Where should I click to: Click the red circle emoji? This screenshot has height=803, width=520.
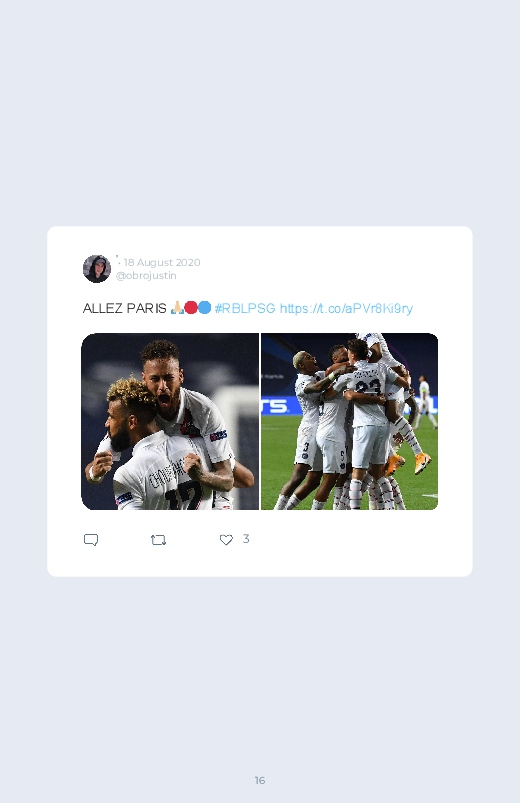pos(191,308)
